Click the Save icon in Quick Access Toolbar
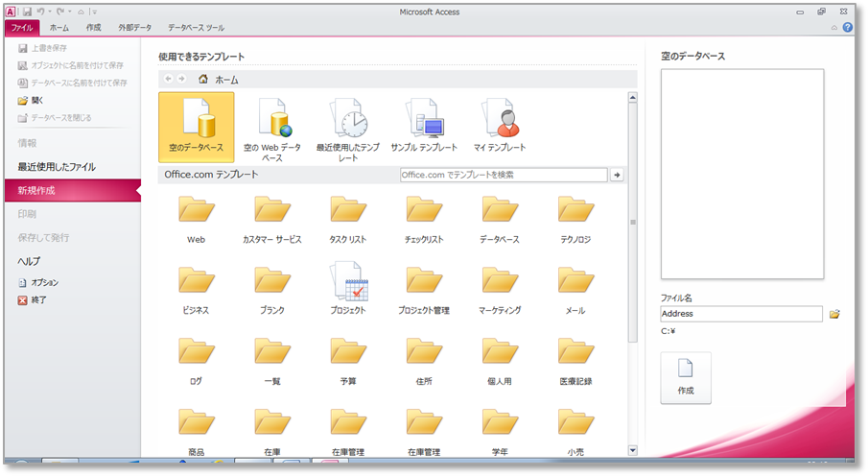 (27, 12)
